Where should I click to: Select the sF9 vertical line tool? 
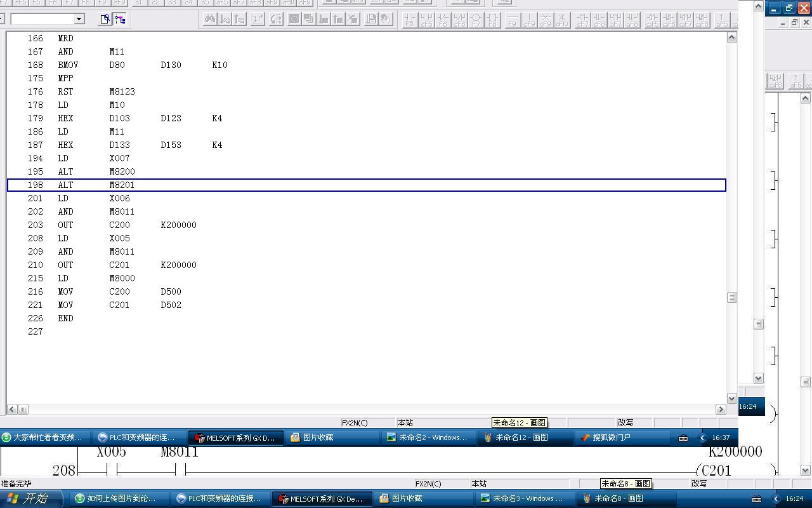529,20
